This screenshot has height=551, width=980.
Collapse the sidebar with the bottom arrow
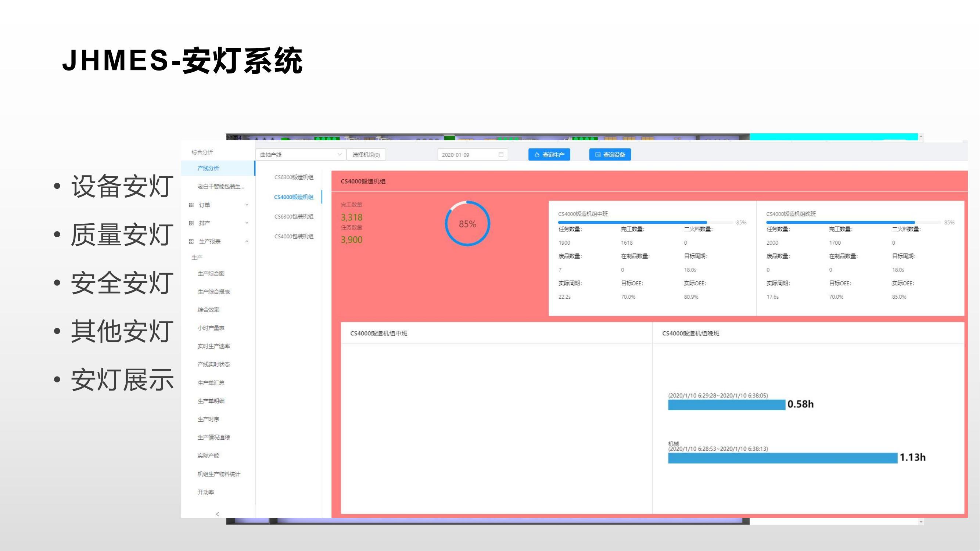click(218, 514)
